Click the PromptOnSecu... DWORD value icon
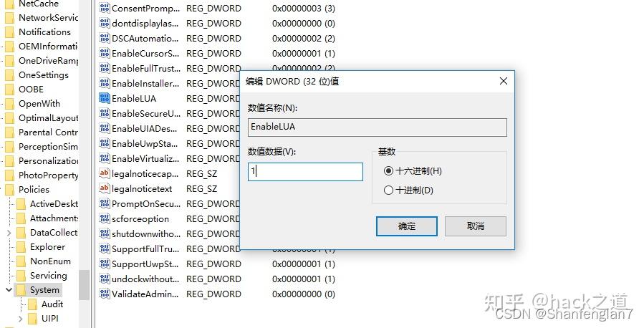 point(105,203)
